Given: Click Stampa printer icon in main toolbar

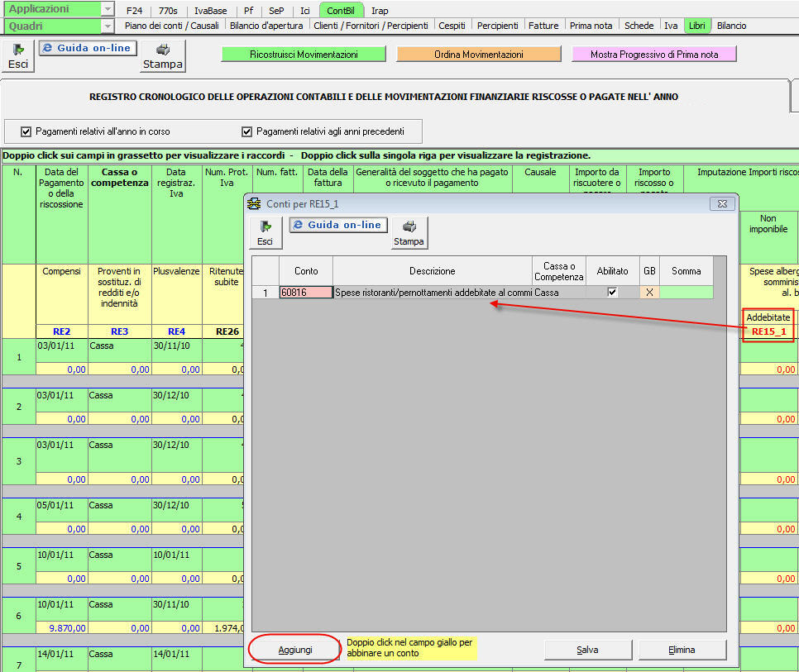Looking at the screenshot, I should [x=163, y=56].
